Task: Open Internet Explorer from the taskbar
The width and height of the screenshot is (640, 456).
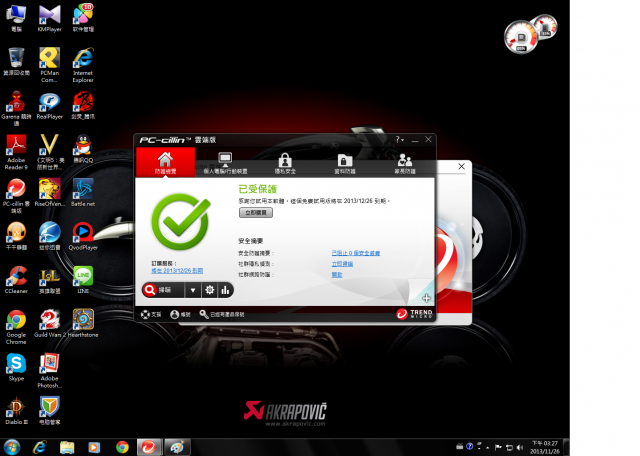Action: coord(40,447)
